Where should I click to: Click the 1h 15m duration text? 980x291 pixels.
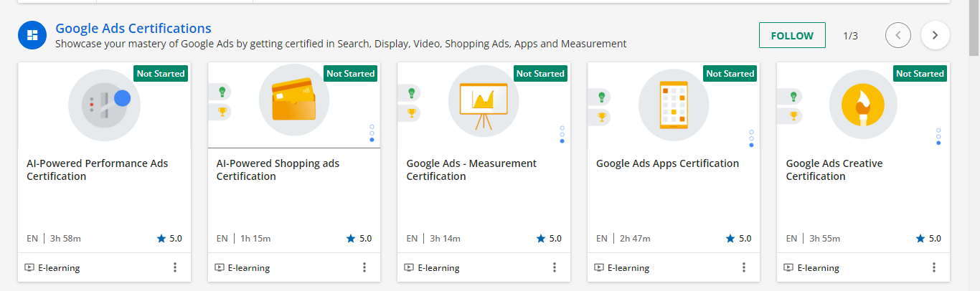coord(255,239)
